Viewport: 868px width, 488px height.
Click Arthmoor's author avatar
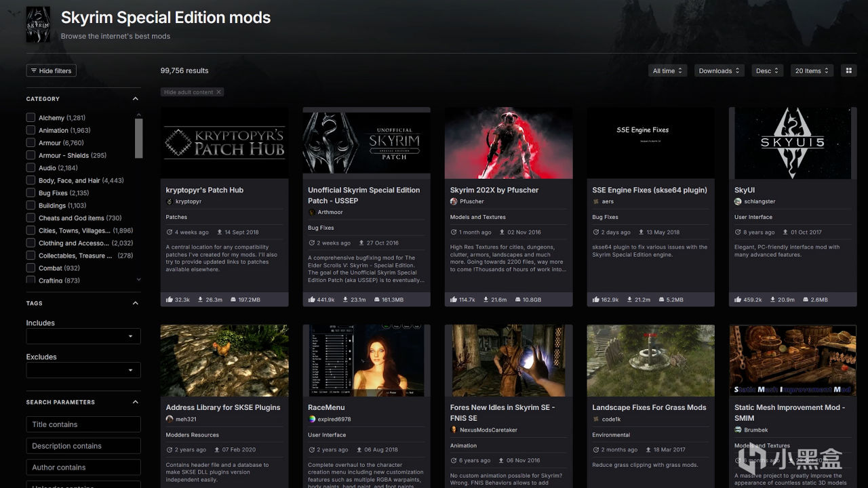(x=312, y=212)
